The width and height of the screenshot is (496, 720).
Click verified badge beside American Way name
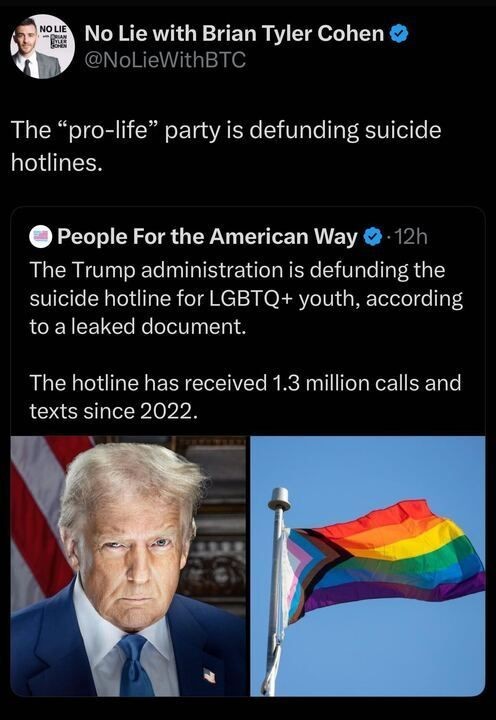pyautogui.click(x=372, y=237)
